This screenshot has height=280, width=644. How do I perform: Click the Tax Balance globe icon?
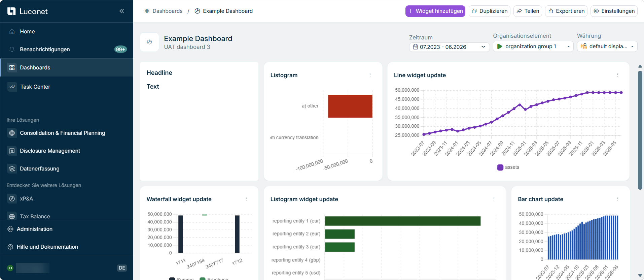tap(12, 216)
